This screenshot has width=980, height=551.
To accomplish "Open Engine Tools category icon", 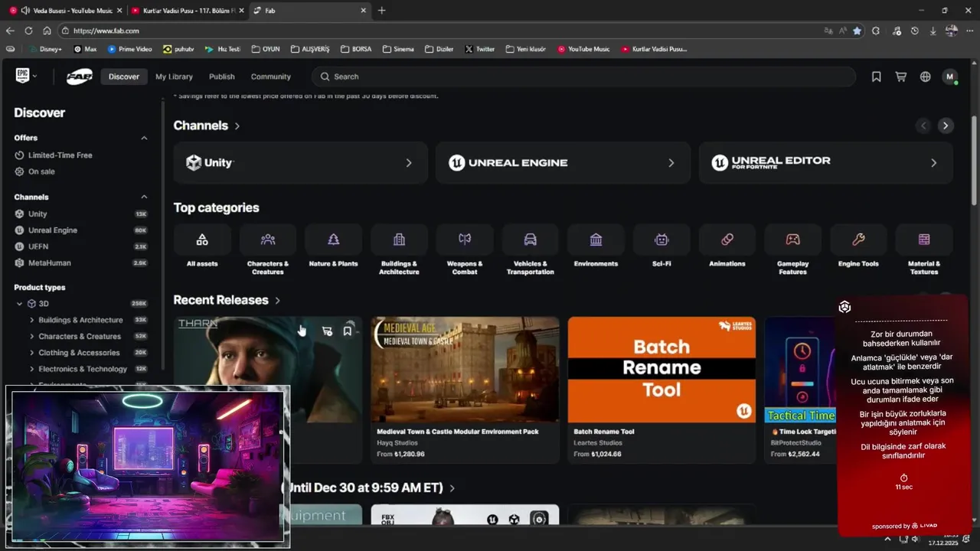I will pos(858,240).
